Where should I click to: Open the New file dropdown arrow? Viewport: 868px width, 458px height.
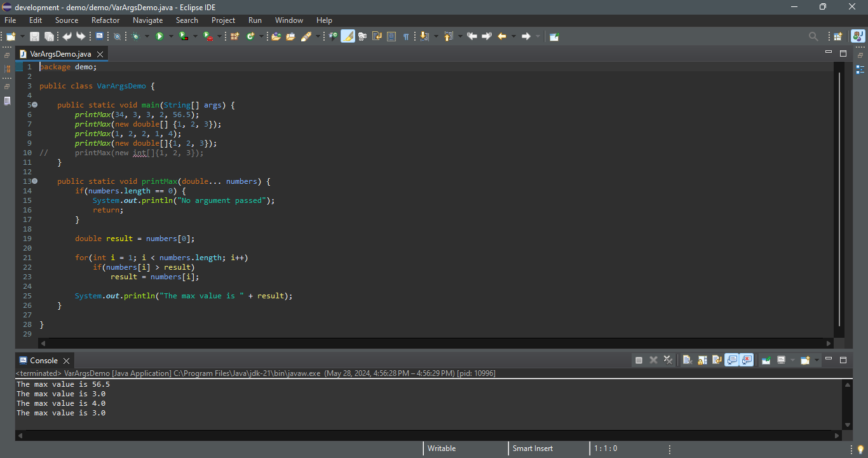(x=23, y=36)
